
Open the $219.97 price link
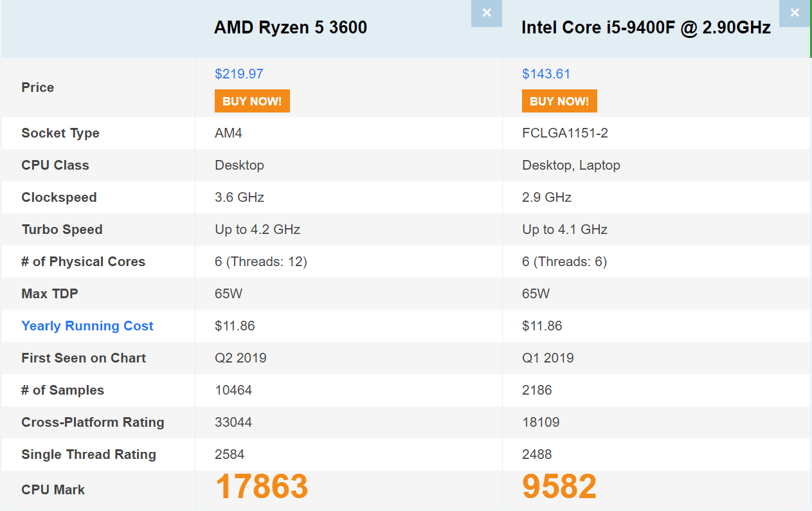point(239,74)
